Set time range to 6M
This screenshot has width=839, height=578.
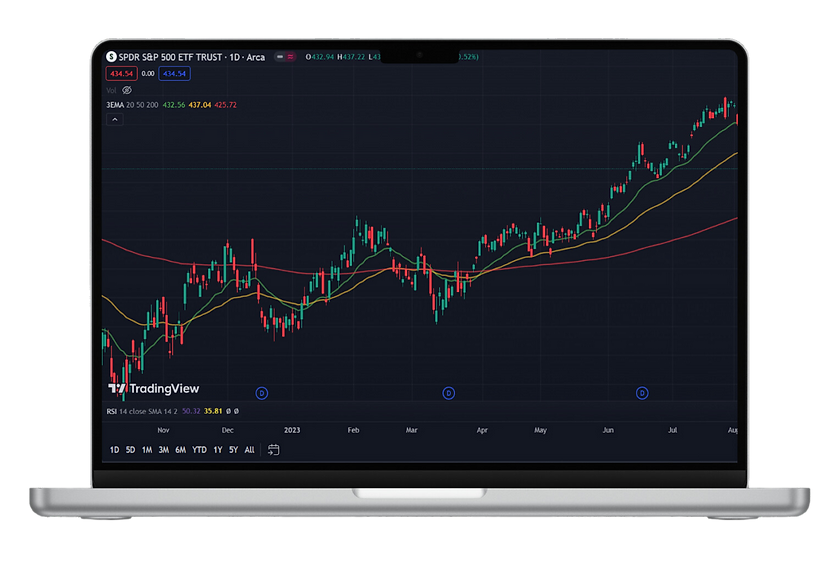coord(181,450)
